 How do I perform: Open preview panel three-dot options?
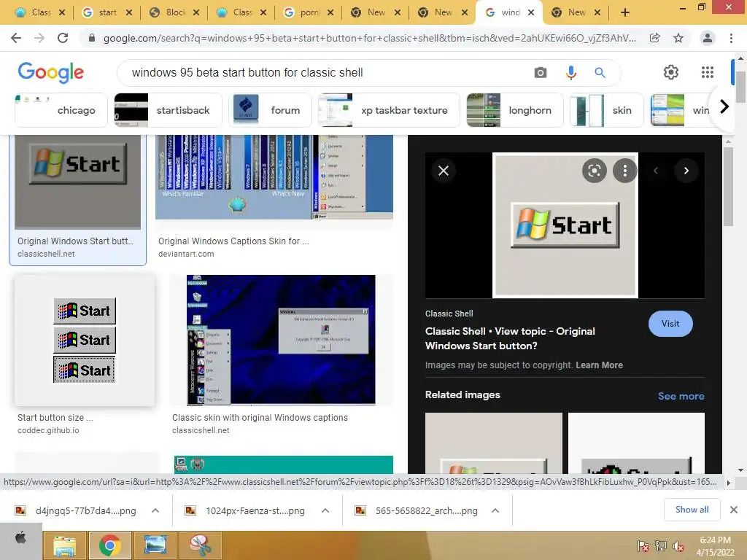tap(625, 171)
